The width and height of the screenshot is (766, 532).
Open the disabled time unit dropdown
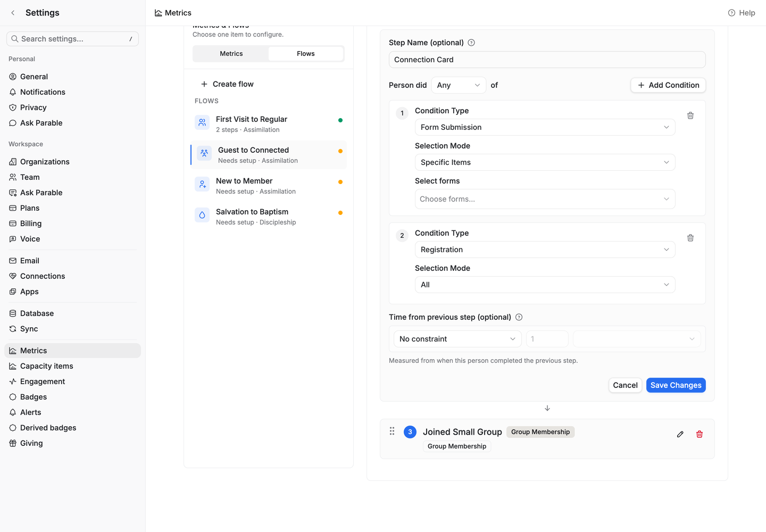tap(637, 339)
